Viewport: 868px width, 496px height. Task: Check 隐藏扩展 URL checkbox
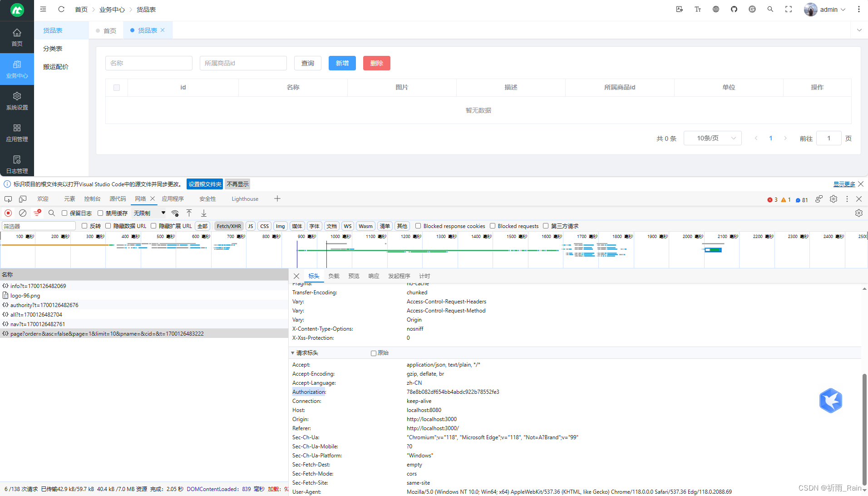[153, 226]
